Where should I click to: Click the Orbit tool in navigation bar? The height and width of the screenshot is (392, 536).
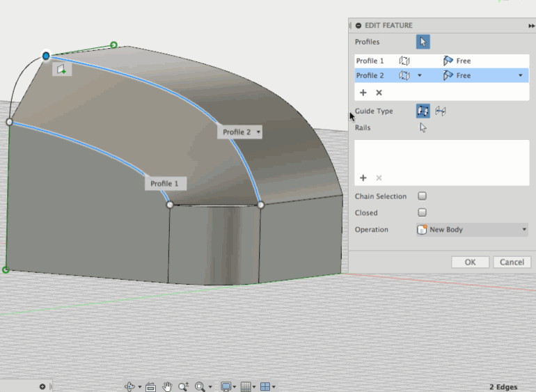129,386
